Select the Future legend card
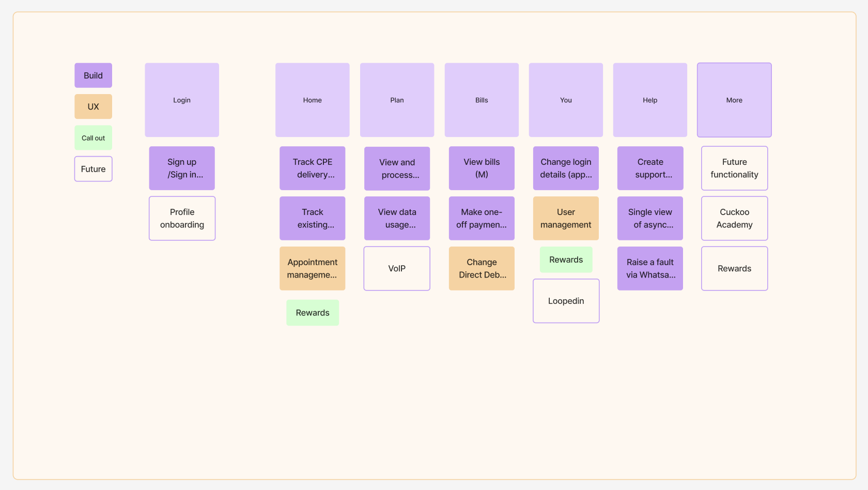 [93, 169]
